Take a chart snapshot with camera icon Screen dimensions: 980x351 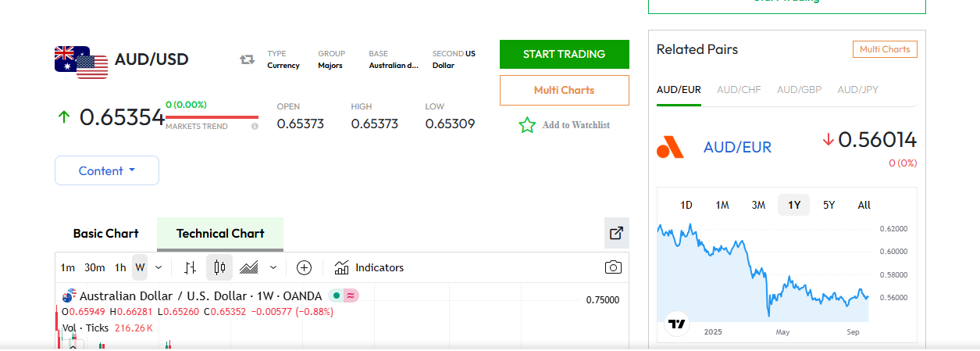tap(614, 267)
